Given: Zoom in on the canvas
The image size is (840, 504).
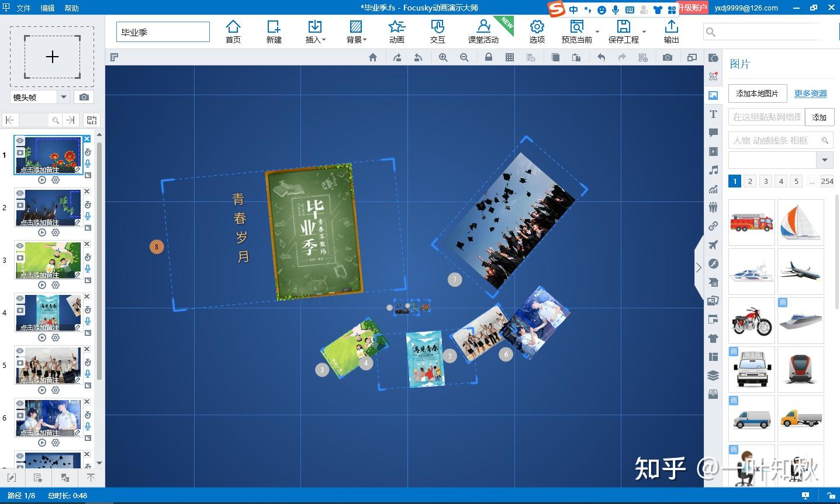Looking at the screenshot, I should (x=443, y=57).
